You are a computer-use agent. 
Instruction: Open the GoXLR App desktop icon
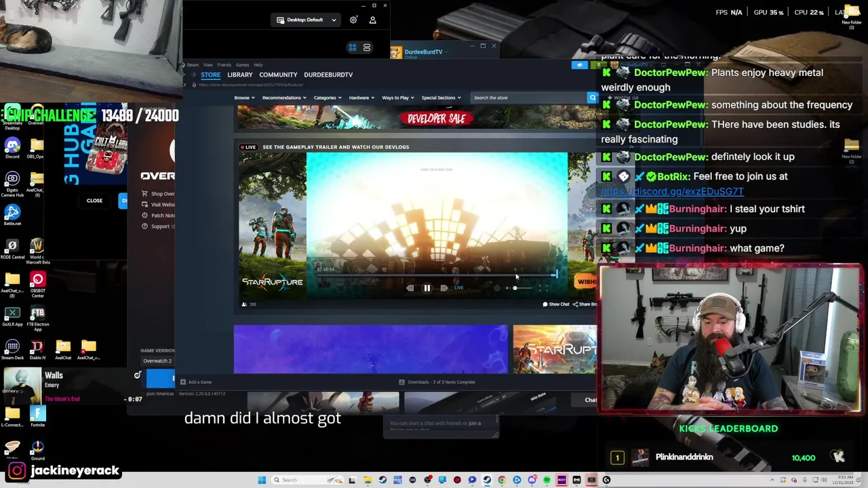[x=12, y=317]
